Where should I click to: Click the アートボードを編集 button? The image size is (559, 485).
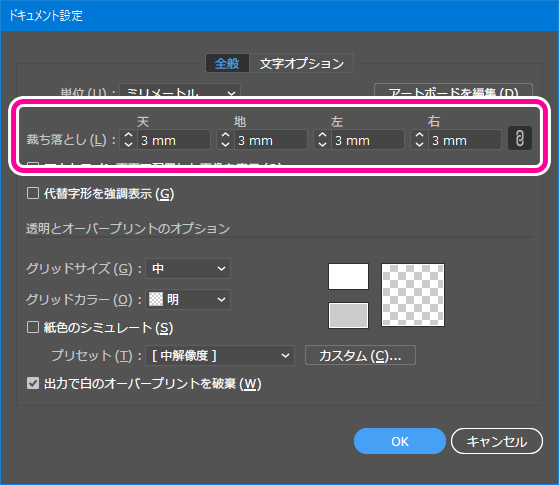(453, 91)
